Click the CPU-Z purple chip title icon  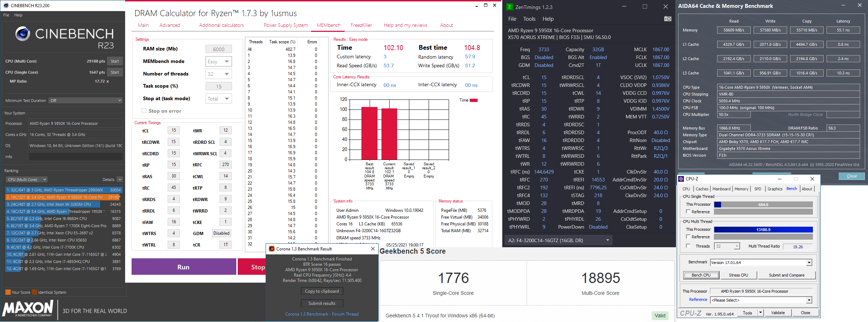tap(681, 179)
